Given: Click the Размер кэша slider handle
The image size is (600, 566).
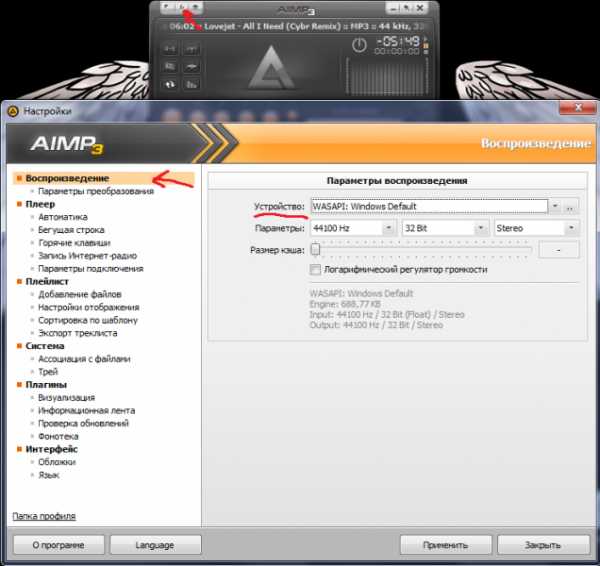Looking at the screenshot, I should click(315, 250).
